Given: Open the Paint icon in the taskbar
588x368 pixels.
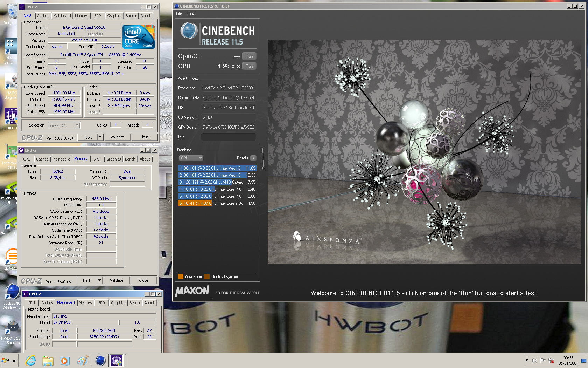Looking at the screenshot, I should click(82, 360).
